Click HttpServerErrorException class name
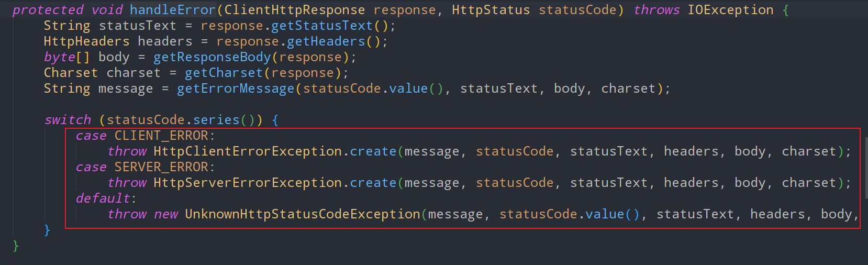This screenshot has width=868, height=265. pos(248,183)
